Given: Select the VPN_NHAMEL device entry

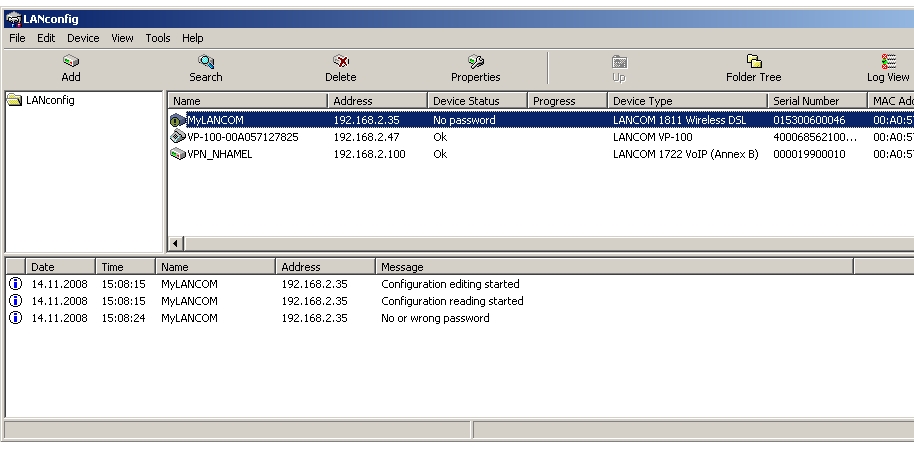Looking at the screenshot, I should (219, 154).
